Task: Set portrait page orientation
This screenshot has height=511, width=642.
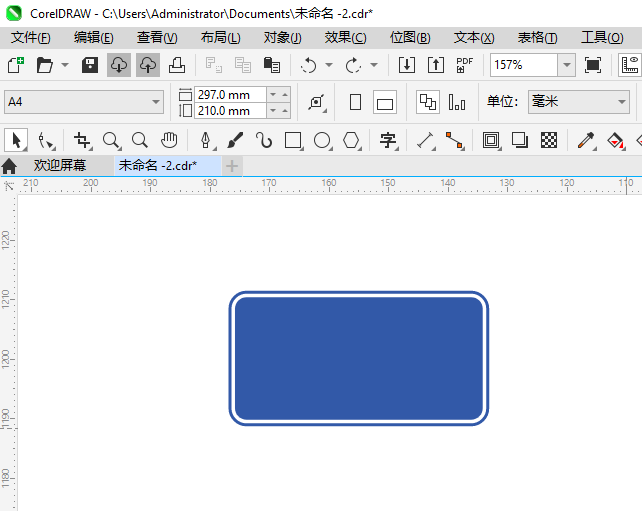Action: click(x=355, y=102)
